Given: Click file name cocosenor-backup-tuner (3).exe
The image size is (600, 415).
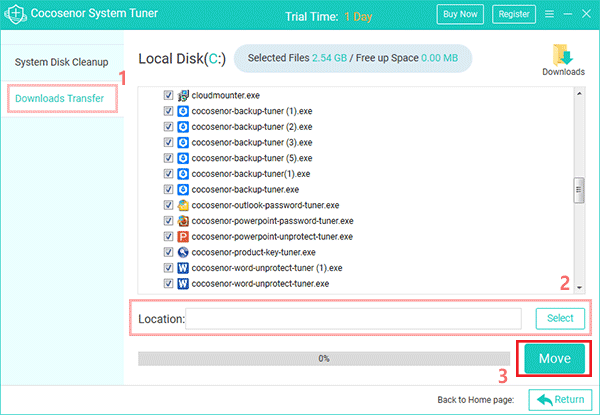Looking at the screenshot, I should (x=252, y=142).
